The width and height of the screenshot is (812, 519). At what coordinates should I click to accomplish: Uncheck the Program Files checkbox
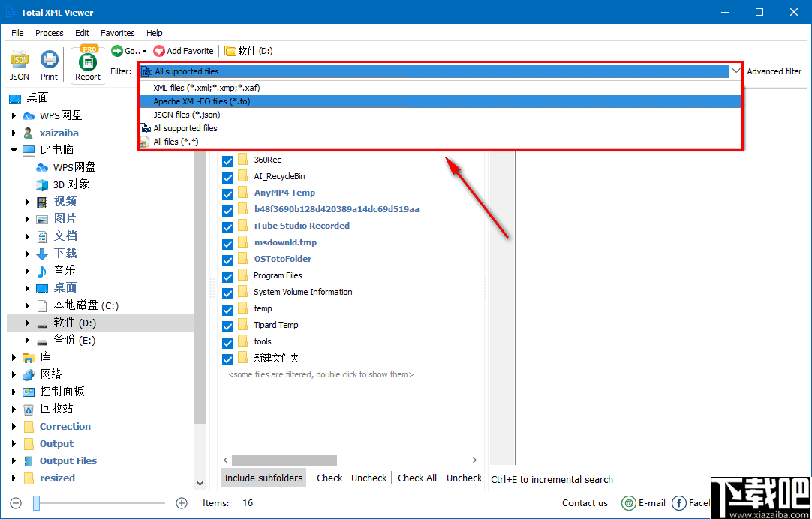pos(227,276)
